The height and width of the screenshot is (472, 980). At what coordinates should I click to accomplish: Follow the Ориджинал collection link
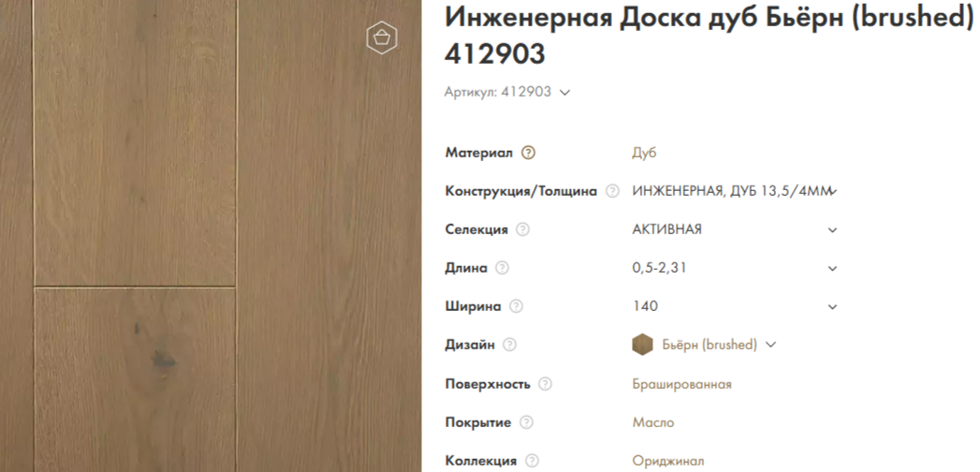tap(667, 462)
